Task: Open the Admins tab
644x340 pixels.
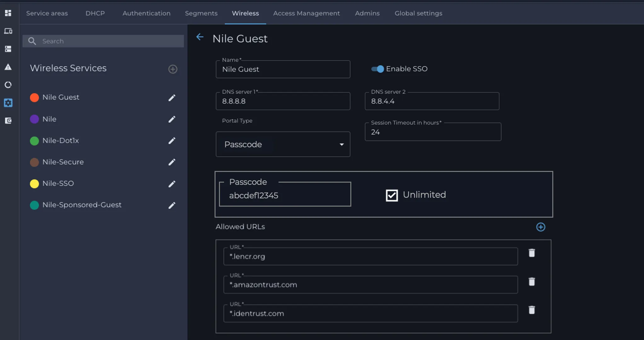Action: pos(367,13)
